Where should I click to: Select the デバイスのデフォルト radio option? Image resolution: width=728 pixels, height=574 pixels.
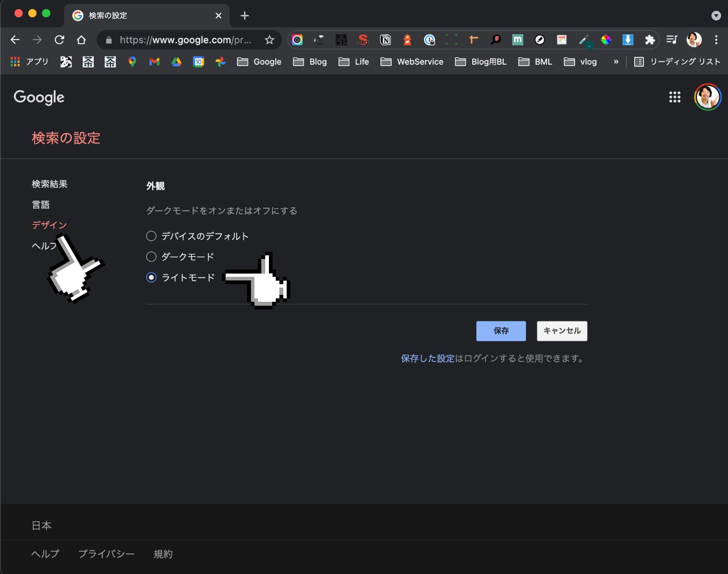tap(151, 236)
